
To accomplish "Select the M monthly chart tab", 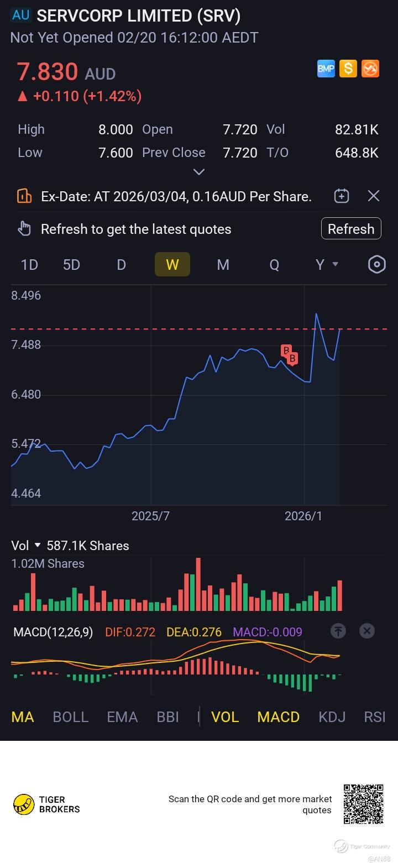I will click(223, 265).
